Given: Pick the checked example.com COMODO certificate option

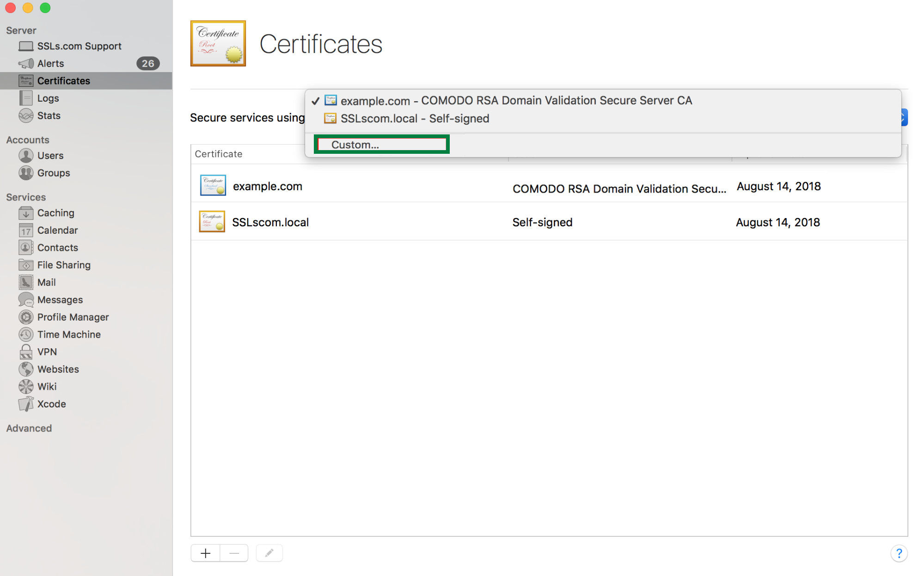Looking at the screenshot, I should tap(515, 101).
